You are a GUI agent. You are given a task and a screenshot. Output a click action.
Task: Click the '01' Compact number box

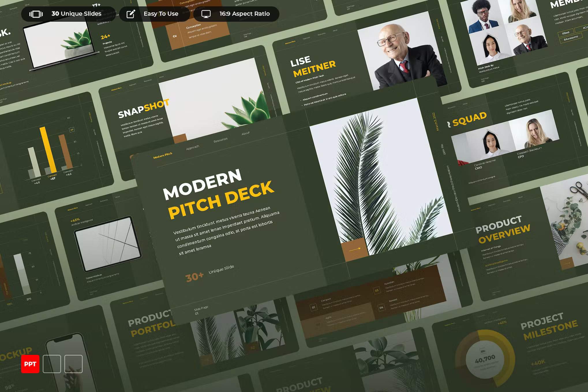point(313,307)
